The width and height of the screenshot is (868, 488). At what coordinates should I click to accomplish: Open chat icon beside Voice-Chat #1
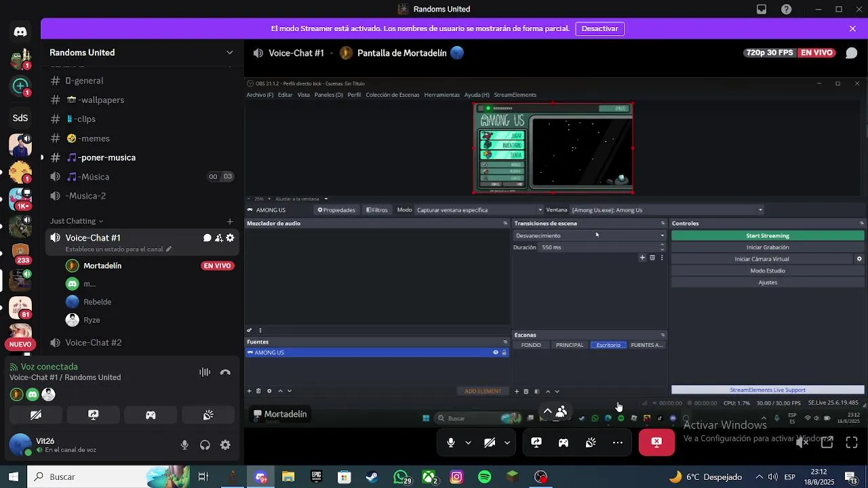[208, 238]
